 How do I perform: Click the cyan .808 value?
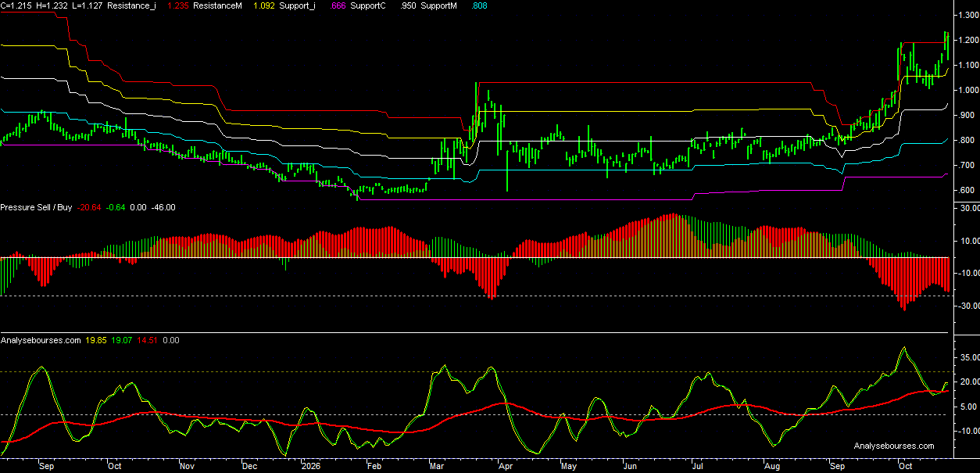477,5
